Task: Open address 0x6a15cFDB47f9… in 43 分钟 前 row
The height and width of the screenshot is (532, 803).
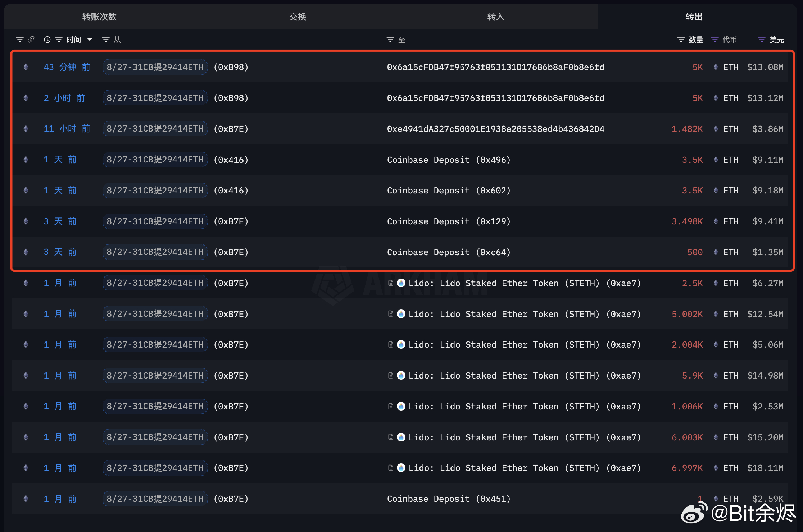Action: pos(495,67)
